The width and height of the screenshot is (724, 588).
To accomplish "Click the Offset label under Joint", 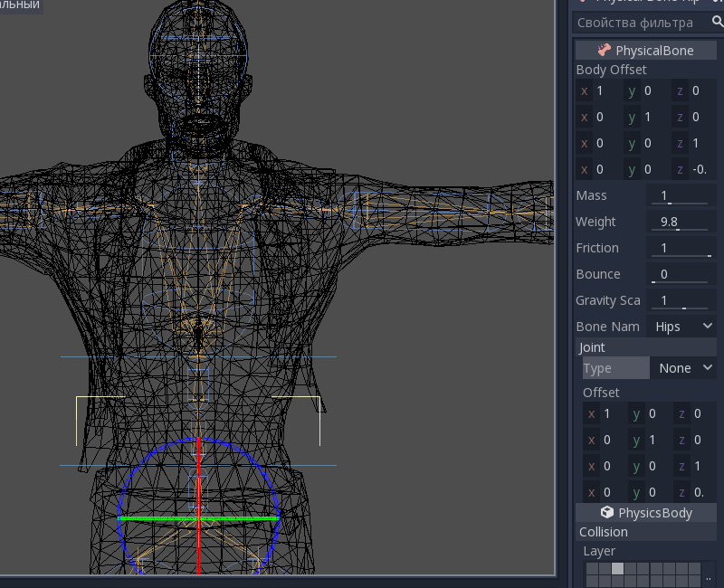I will [601, 393].
